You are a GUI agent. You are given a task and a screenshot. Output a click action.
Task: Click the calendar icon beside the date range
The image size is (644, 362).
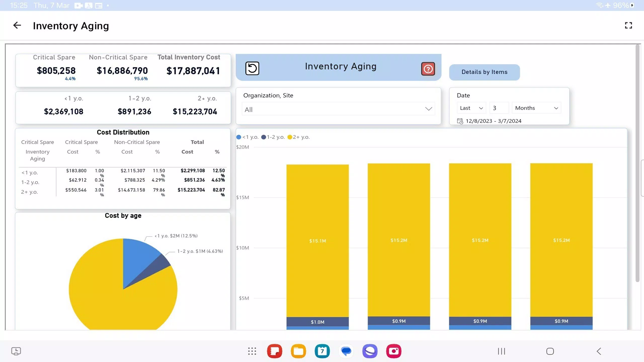[x=460, y=121]
